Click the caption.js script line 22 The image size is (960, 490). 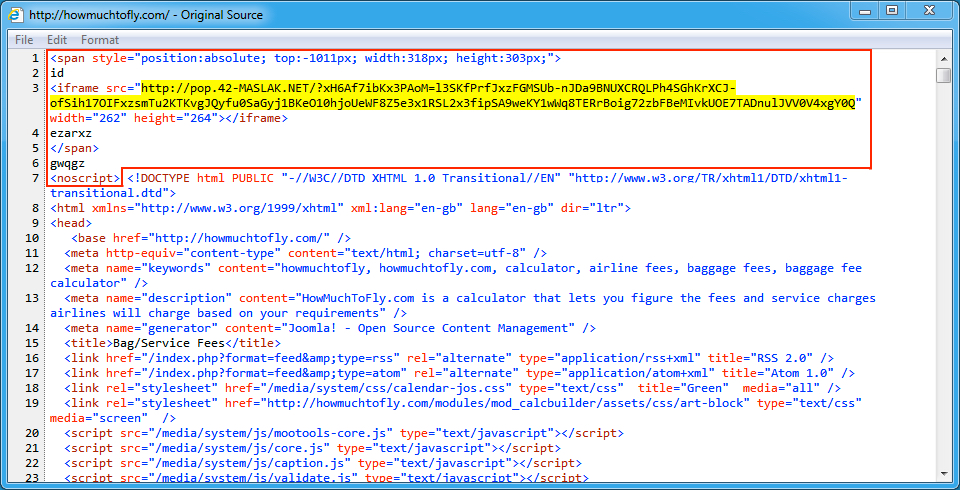[x=323, y=463]
